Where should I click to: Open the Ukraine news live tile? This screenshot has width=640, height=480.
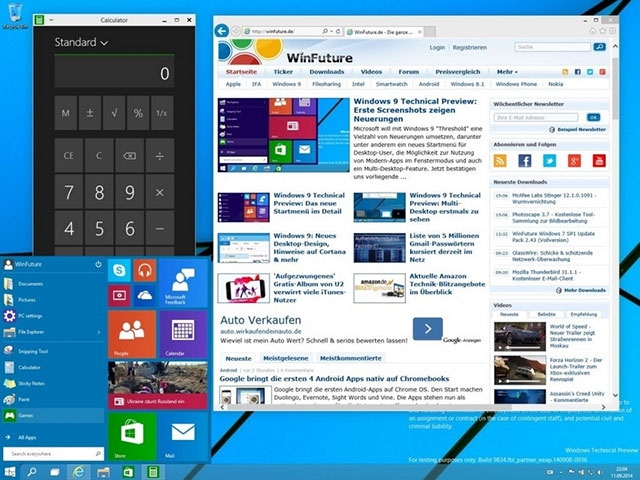158,385
